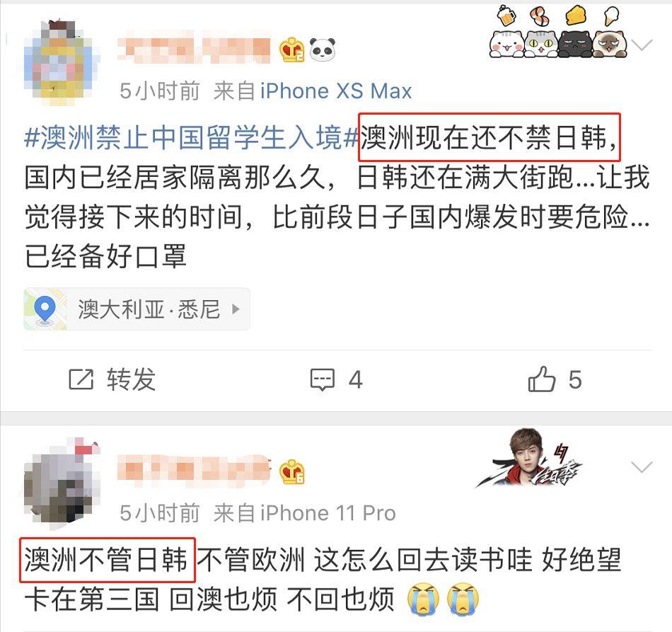This screenshot has width=672, height=632.
Task: Expand the 澳大利亚·悉尼 location arrow
Action: click(x=236, y=309)
